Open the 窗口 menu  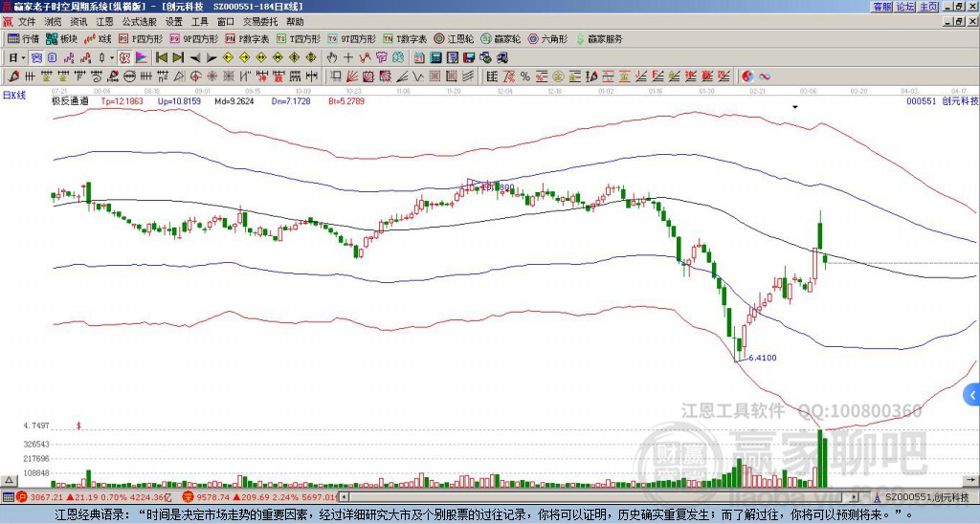click(226, 22)
